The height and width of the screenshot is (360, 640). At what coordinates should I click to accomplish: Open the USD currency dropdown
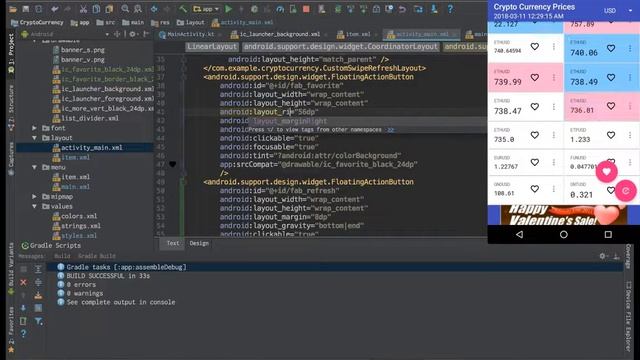click(618, 11)
